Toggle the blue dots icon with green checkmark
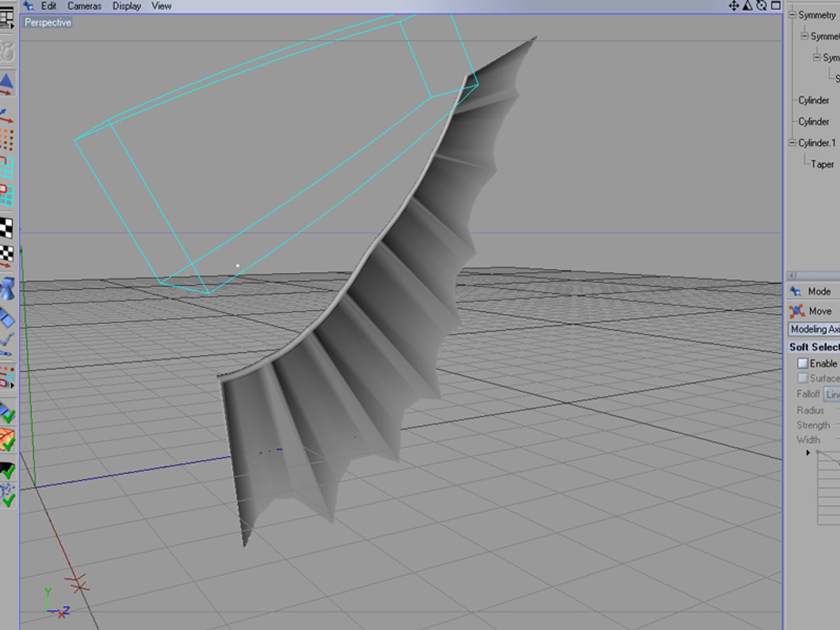This screenshot has width=840, height=630. tap(6, 495)
